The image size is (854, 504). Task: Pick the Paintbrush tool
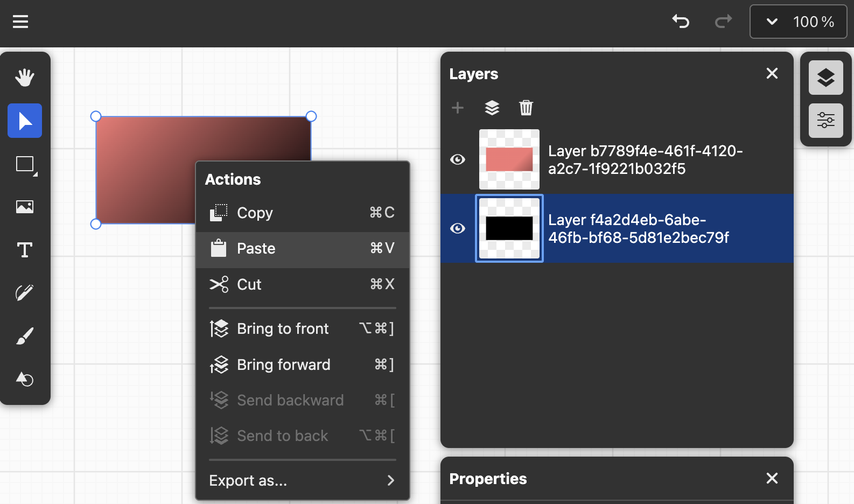(x=25, y=336)
